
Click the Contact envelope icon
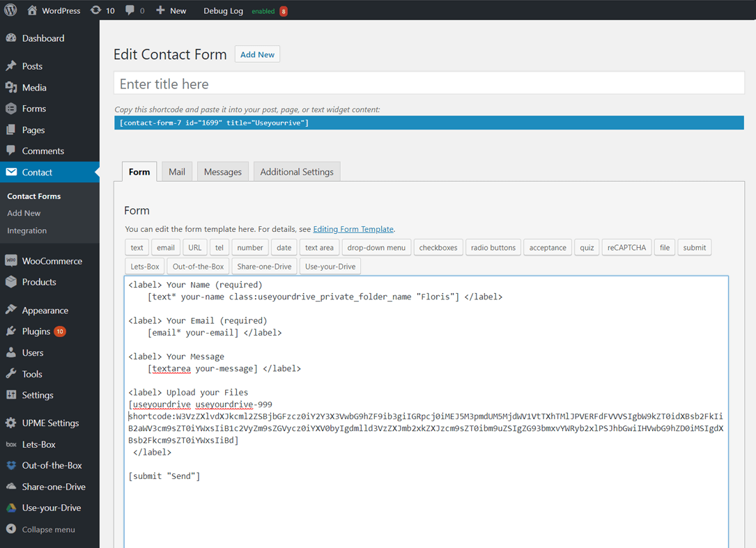(x=11, y=172)
